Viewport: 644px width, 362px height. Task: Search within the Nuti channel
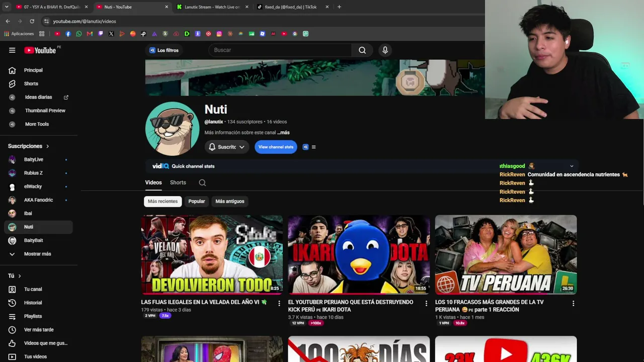[202, 183]
